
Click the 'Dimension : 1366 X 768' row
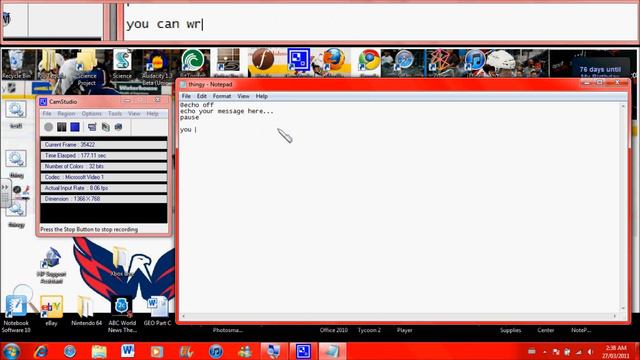point(104,199)
